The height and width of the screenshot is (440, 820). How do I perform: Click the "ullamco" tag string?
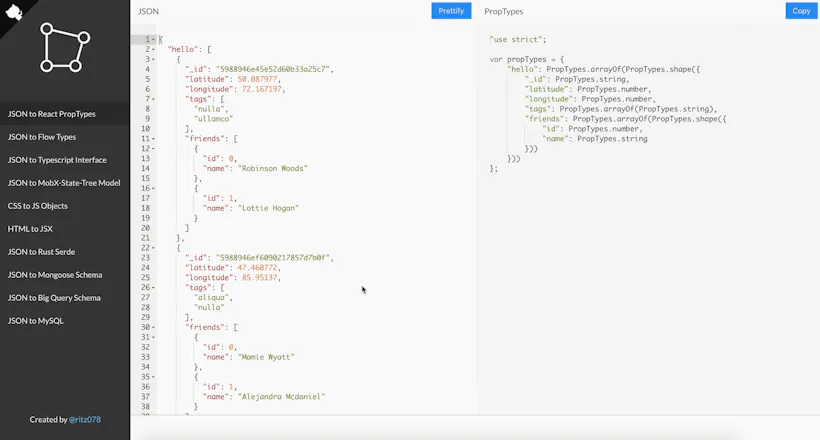213,119
